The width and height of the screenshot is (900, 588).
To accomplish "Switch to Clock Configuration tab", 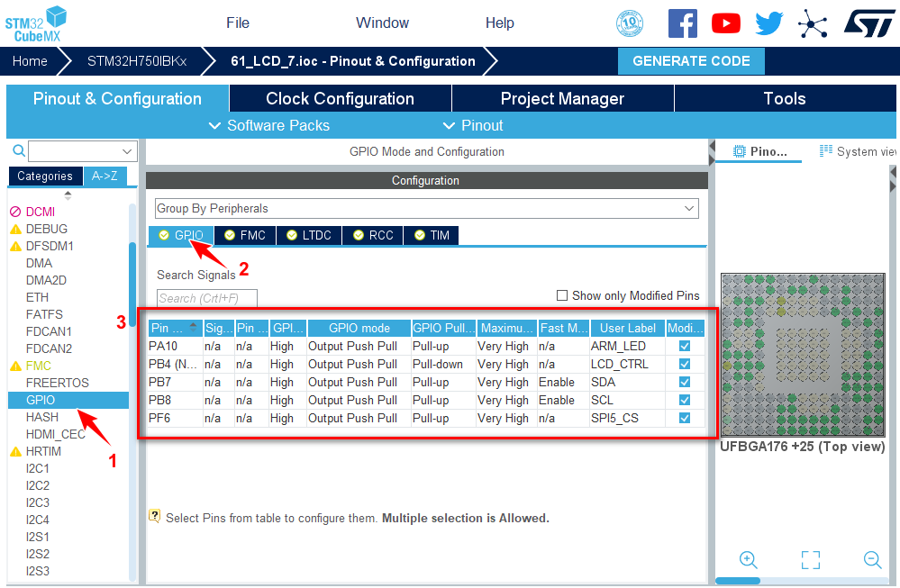I will point(340,99).
